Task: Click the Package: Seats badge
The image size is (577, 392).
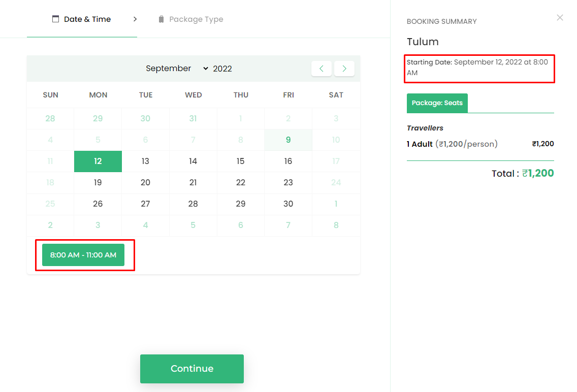Action: coord(437,103)
